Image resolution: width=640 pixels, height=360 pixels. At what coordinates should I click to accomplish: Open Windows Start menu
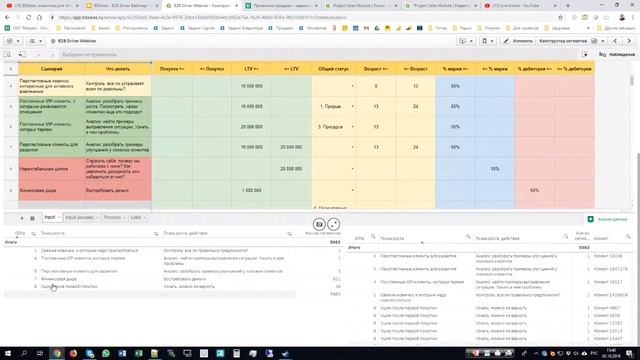coord(8,353)
